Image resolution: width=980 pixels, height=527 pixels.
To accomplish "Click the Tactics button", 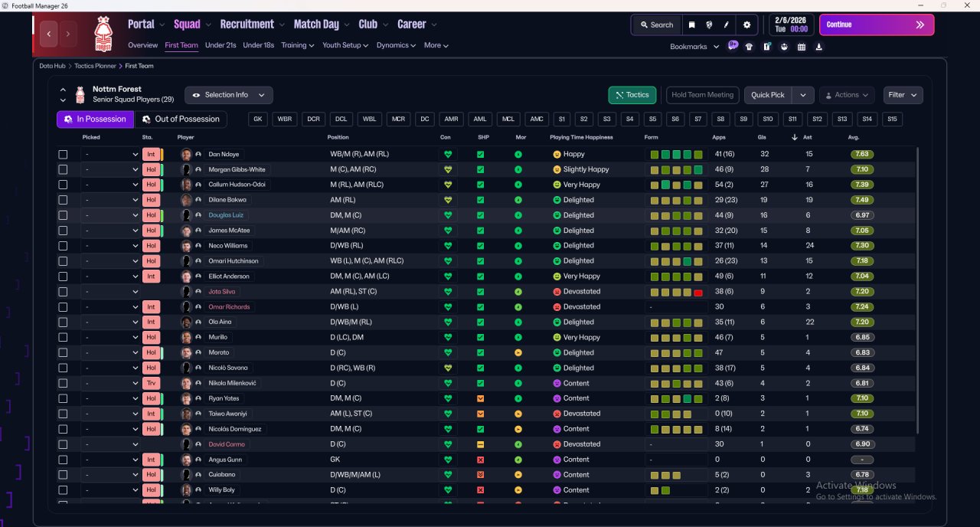I will pos(632,95).
